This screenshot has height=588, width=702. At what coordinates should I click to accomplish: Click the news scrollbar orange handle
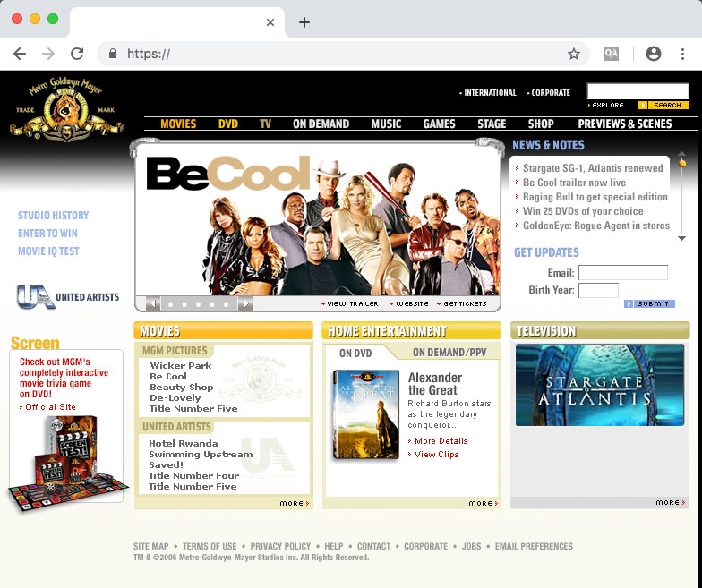coord(682,163)
